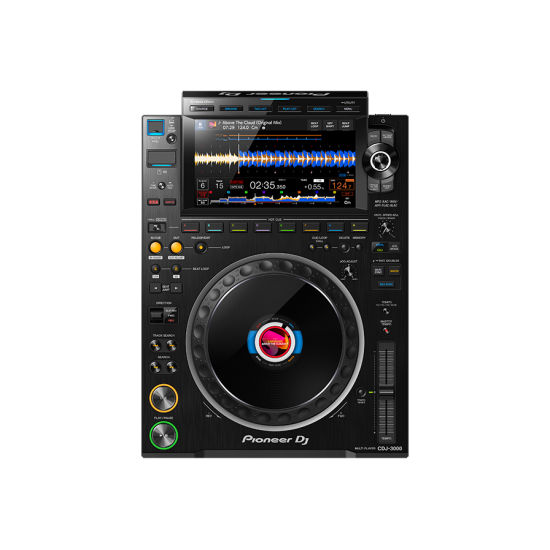Tap the TEMPO RESET button
The height and width of the screenshot is (550, 550).
361,392
